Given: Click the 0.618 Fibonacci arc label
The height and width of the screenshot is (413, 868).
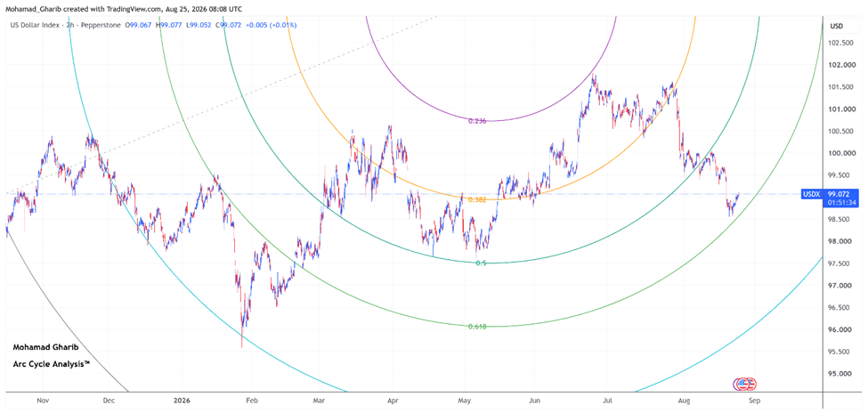Looking at the screenshot, I should (476, 327).
